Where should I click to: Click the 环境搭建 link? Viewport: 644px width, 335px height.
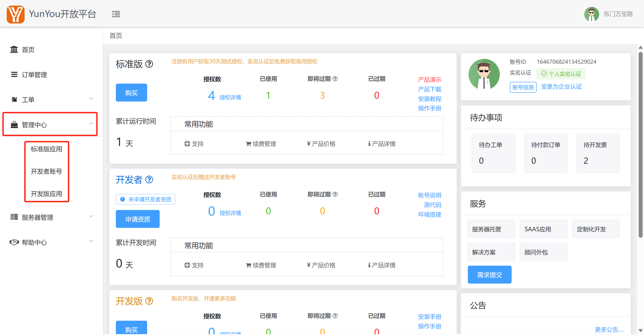pyautogui.click(x=430, y=214)
